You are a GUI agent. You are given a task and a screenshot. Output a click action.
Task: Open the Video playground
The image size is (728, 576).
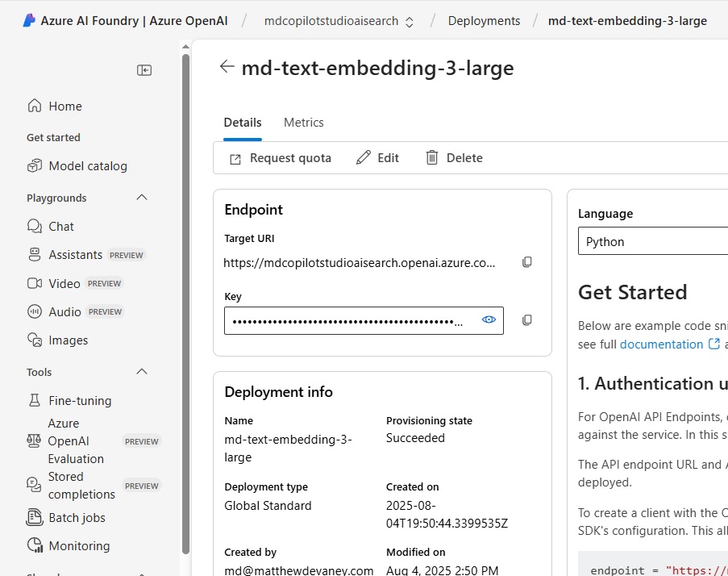(x=64, y=284)
